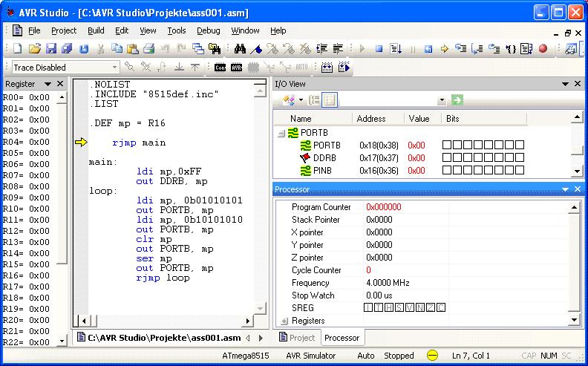The height and width of the screenshot is (366, 588).
Task: Click the yellow Show Next Statement arrow
Action: pos(445,49)
